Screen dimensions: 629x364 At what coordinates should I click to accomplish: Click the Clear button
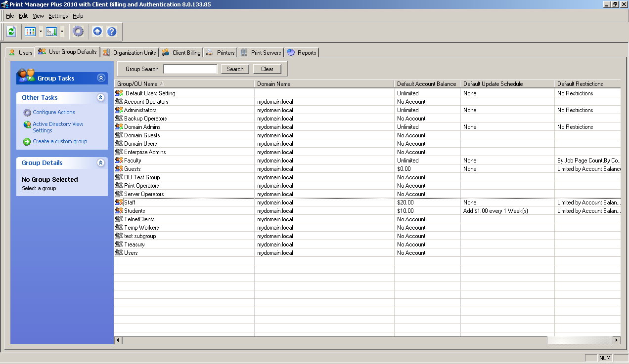point(267,69)
